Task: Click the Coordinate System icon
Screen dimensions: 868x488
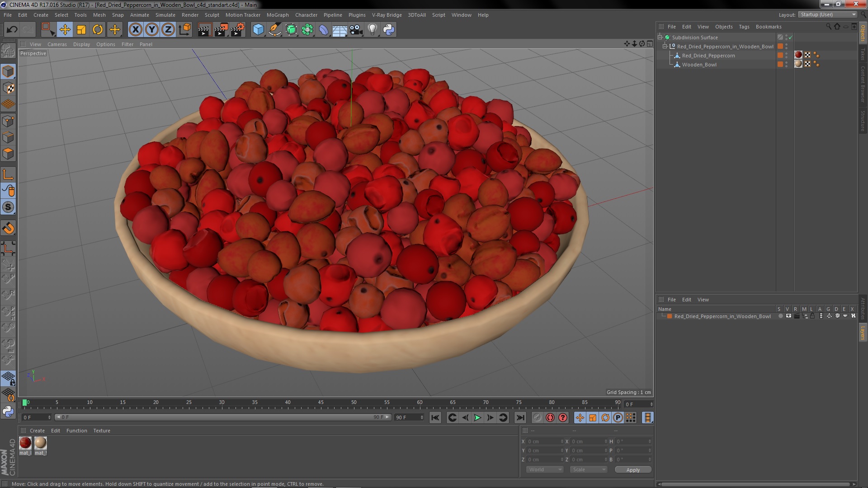Action: 184,30
